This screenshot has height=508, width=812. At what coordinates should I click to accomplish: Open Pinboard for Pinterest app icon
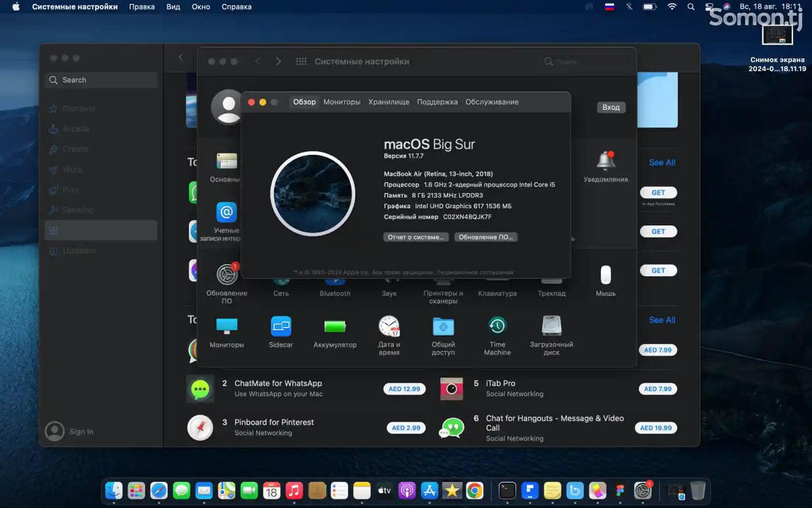(200, 428)
